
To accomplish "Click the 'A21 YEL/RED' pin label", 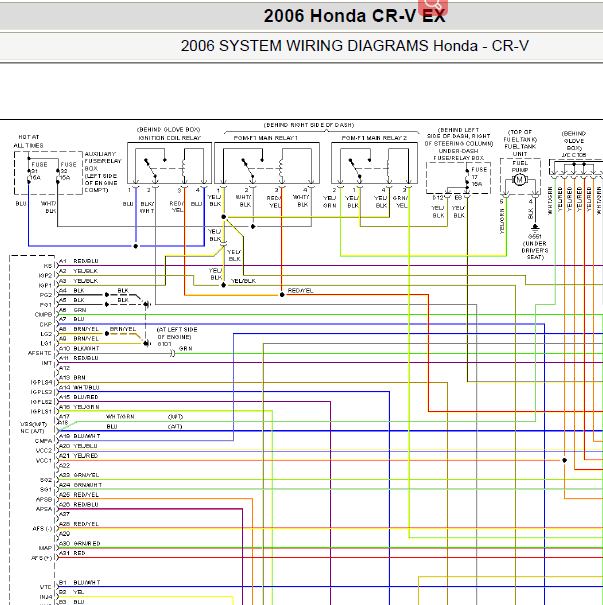I will pos(78,456).
